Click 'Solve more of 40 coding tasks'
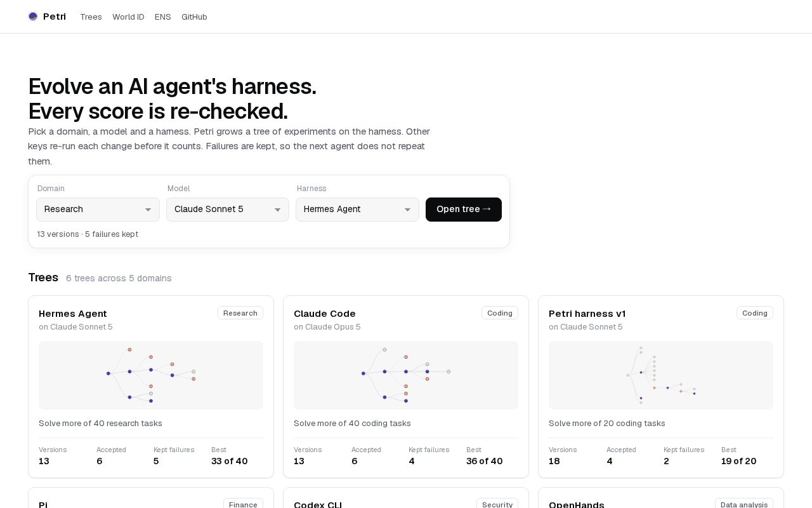The width and height of the screenshot is (812, 508). [x=352, y=424]
